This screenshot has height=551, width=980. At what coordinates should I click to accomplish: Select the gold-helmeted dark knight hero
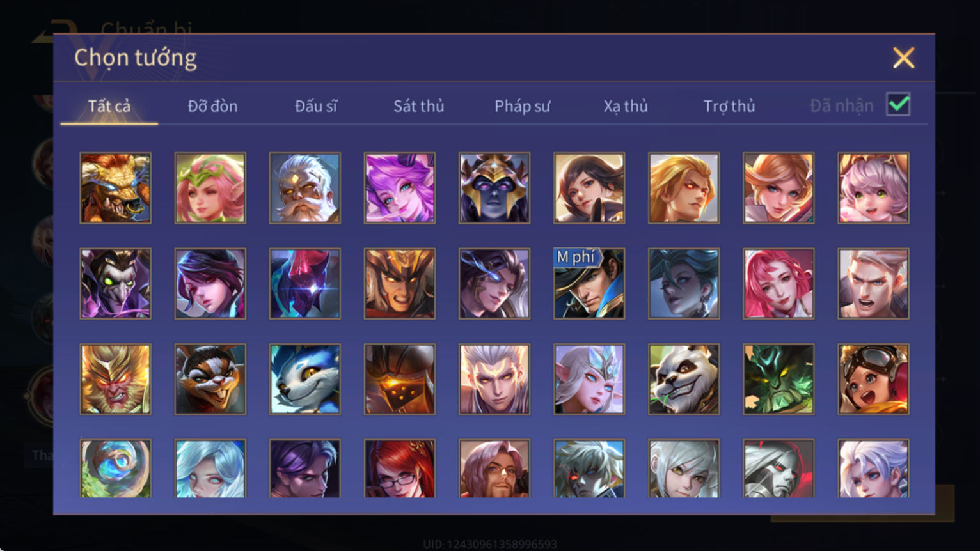494,188
